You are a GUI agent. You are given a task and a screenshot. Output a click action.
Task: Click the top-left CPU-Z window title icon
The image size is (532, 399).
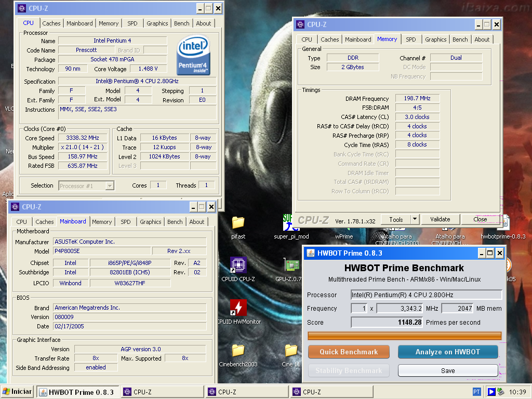coord(22,8)
